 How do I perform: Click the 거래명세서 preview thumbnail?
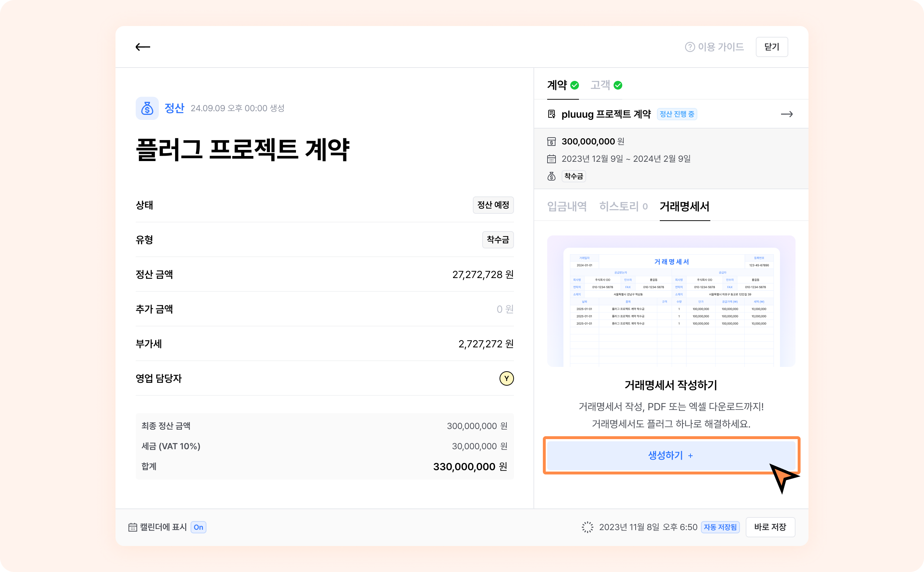[x=671, y=302]
